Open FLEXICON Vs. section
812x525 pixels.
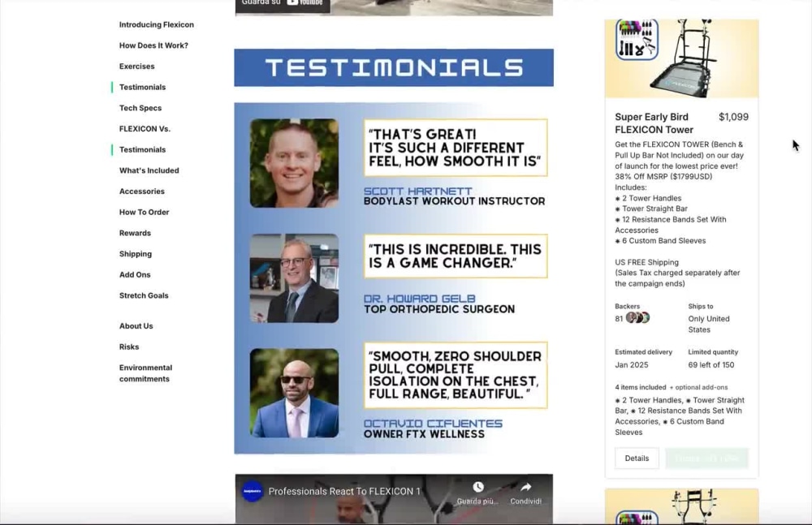145,128
